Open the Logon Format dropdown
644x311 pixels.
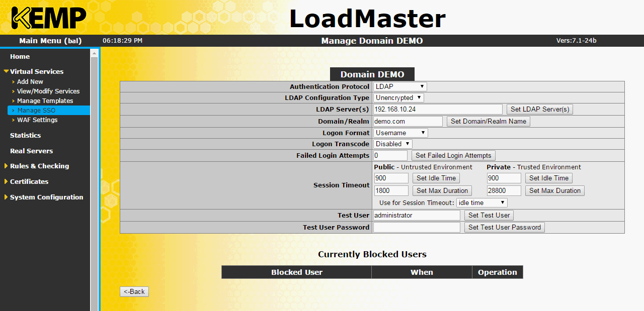click(x=400, y=133)
